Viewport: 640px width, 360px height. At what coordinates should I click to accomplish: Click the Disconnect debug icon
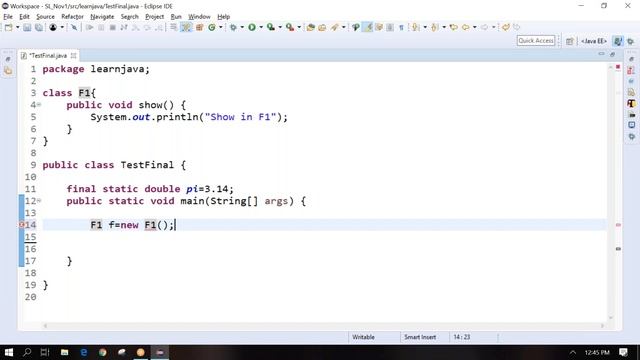pyautogui.click(x=124, y=27)
